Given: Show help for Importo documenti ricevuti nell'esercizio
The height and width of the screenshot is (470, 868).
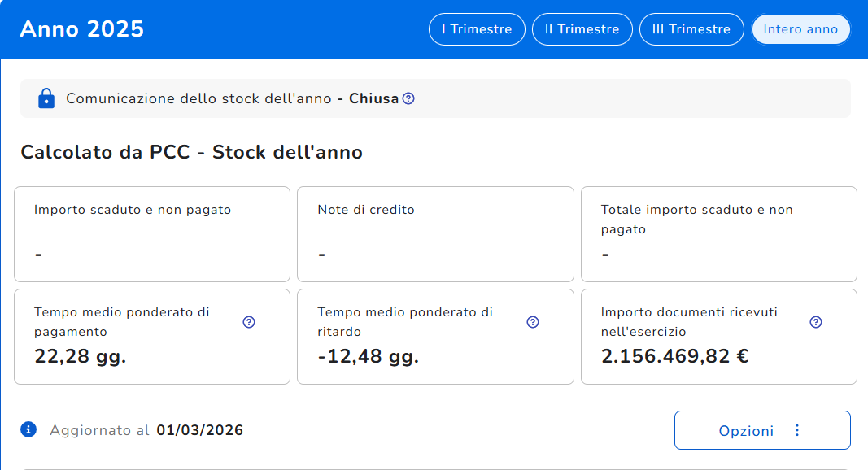Looking at the screenshot, I should (x=816, y=322).
